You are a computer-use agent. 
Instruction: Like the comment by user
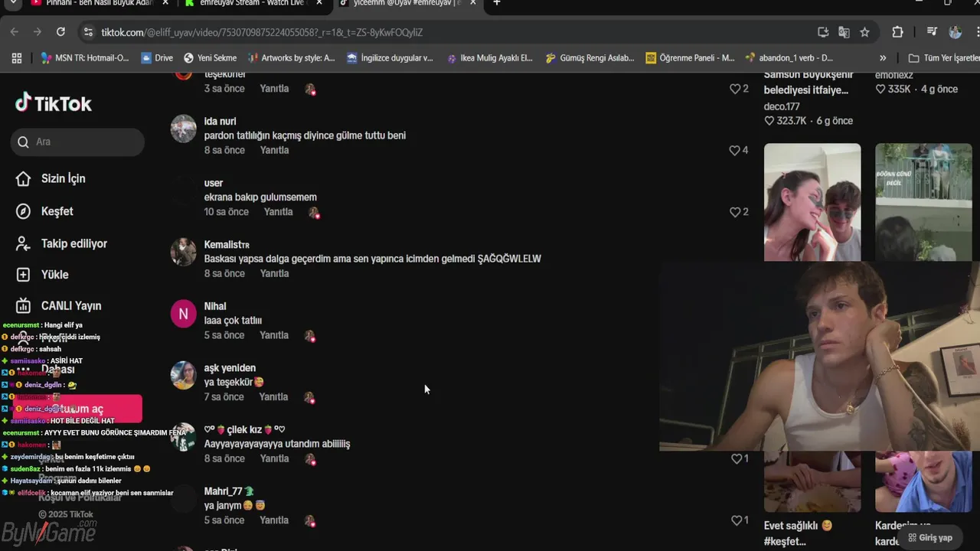[734, 212]
